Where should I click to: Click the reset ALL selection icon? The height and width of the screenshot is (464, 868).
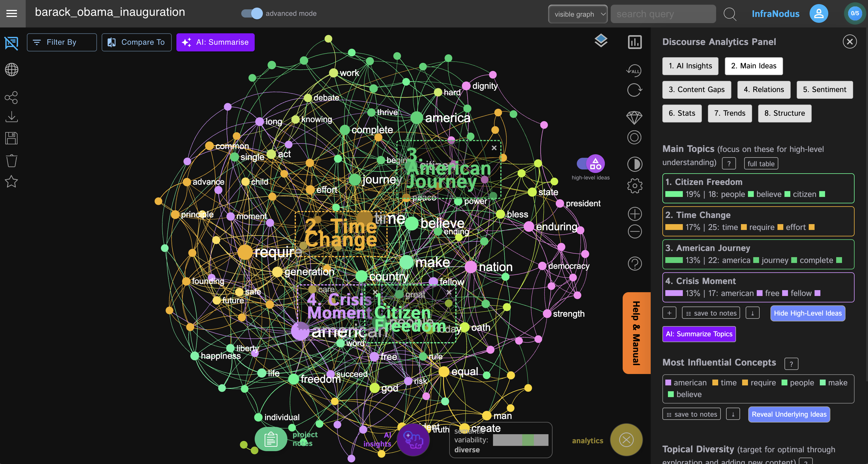[634, 70]
